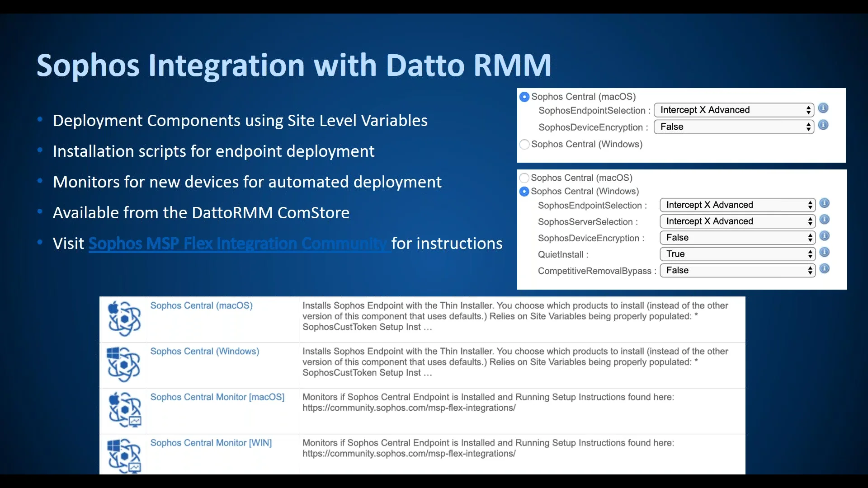Select Sophos Central (Windows) radio in upper panel
This screenshot has height=488, width=868.
(524, 144)
